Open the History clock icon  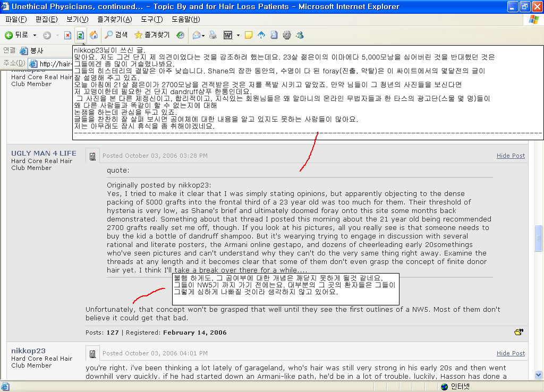click(x=180, y=35)
